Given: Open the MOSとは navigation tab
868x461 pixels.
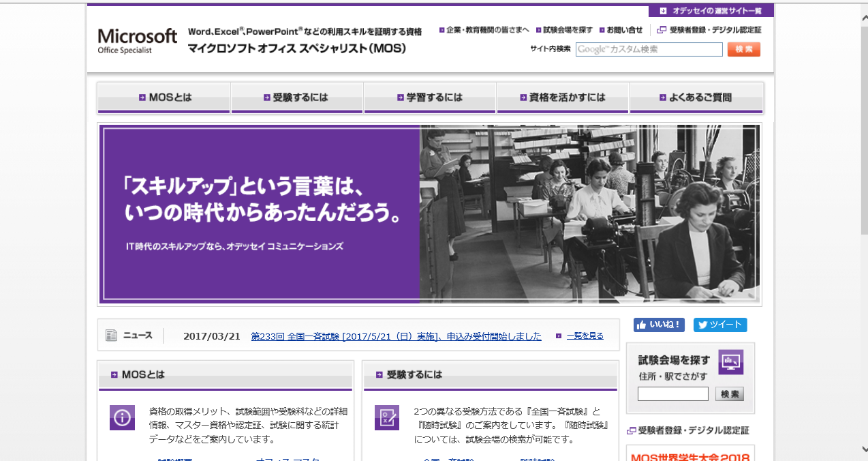Looking at the screenshot, I should [x=164, y=98].
